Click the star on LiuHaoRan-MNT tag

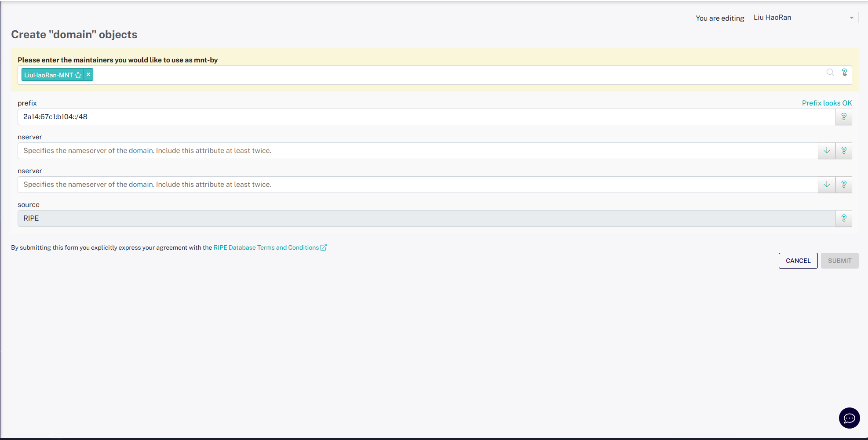78,75
